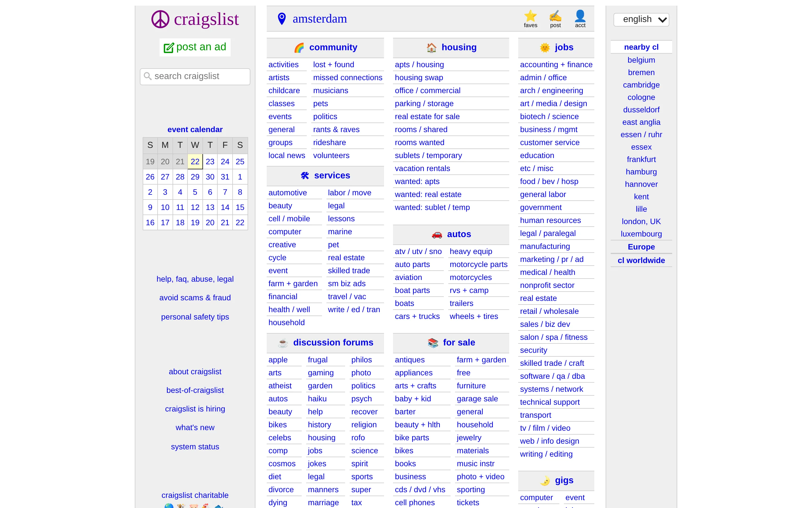Select belgium in nearby cl list

pos(641,60)
